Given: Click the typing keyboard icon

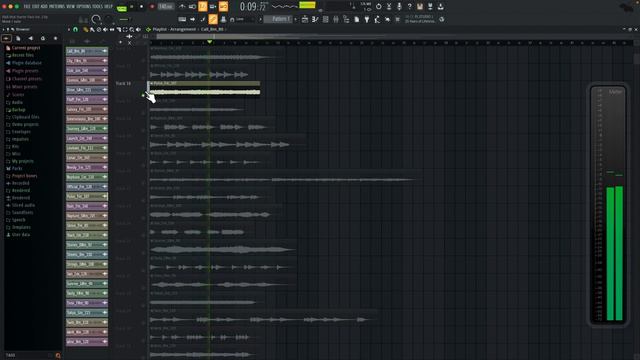Looking at the screenshot, I should [x=182, y=19].
